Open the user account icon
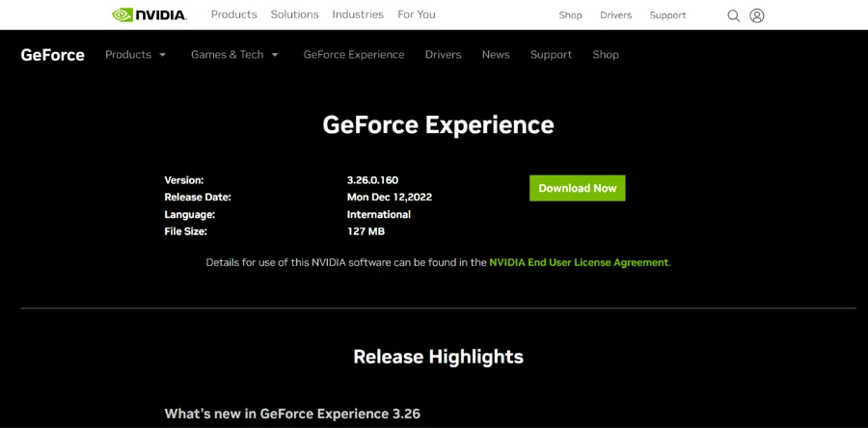Screen dimensions: 868x428 tap(757, 15)
